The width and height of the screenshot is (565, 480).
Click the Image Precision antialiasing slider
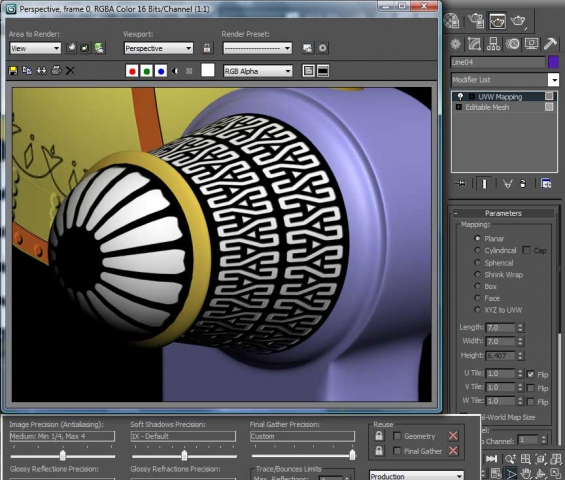(x=63, y=455)
